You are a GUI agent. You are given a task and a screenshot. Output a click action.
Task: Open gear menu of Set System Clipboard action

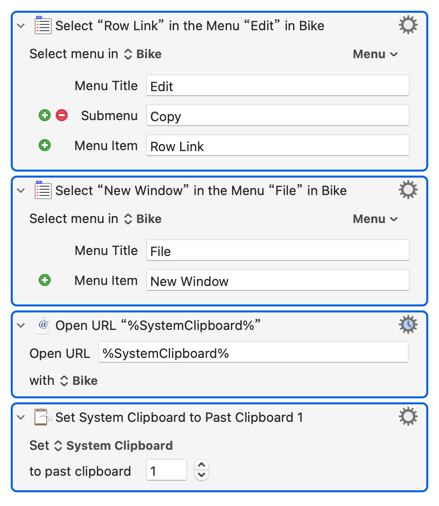pos(408,417)
